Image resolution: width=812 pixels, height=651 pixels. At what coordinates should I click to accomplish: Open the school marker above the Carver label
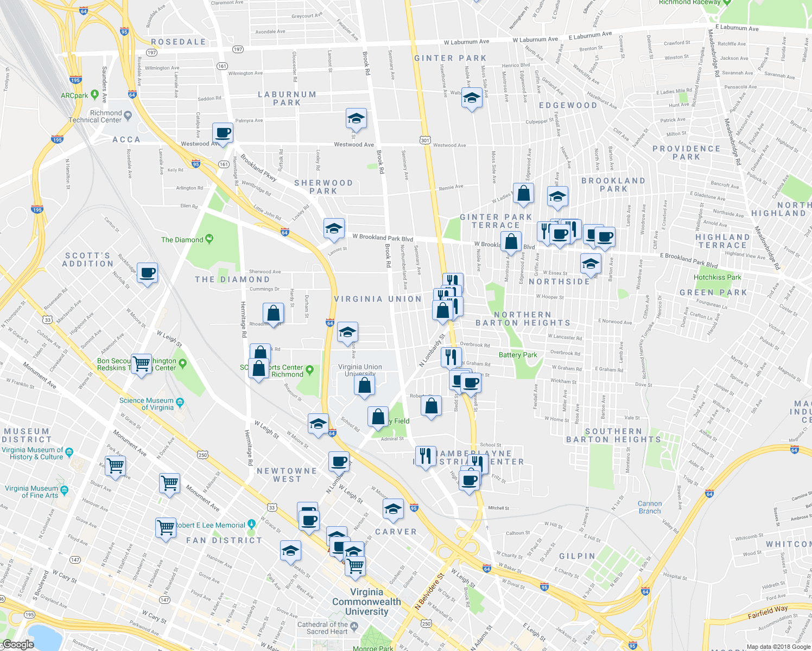pyautogui.click(x=393, y=510)
